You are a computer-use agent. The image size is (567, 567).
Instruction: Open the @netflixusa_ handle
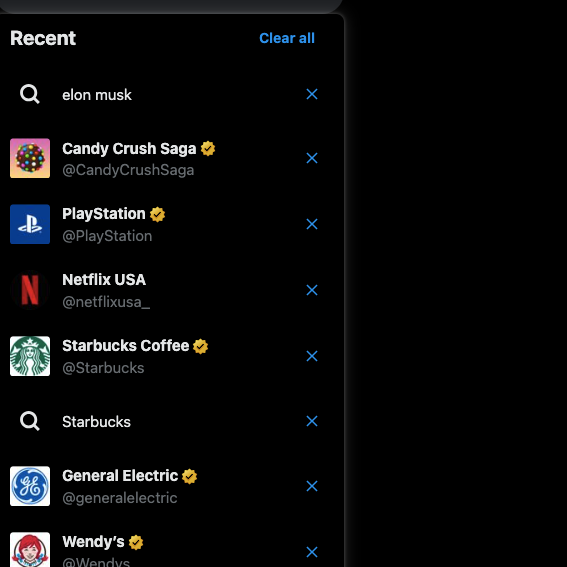(x=106, y=302)
